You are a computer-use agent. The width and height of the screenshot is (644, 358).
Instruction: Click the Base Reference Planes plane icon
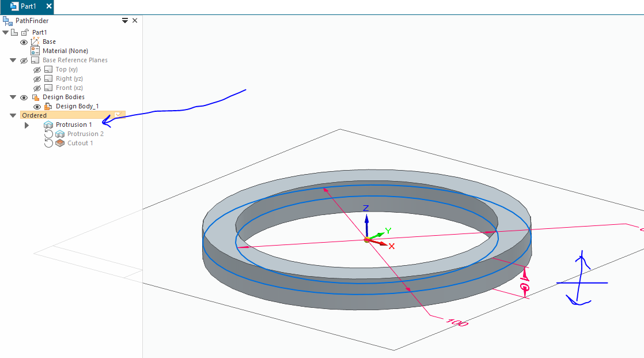coord(35,60)
